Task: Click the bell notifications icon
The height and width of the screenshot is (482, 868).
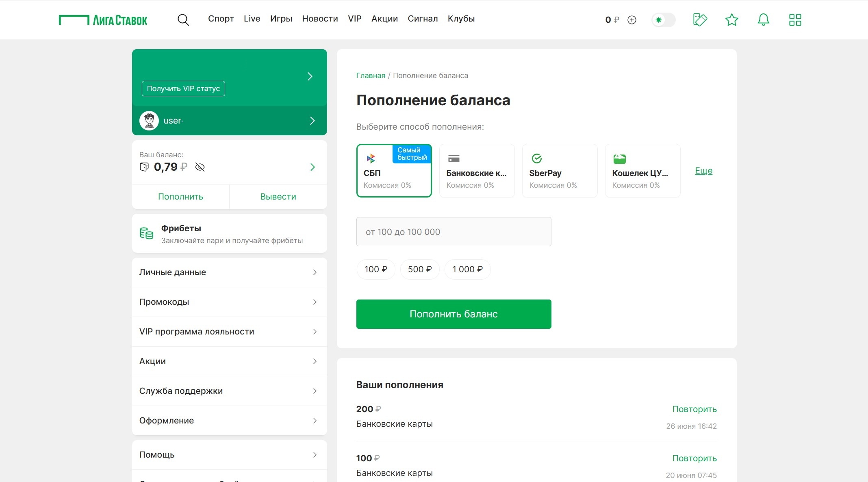Action: point(763,20)
